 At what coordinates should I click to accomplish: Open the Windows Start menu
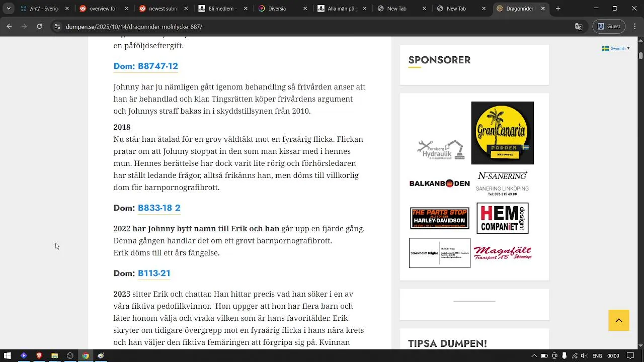(x=8, y=356)
